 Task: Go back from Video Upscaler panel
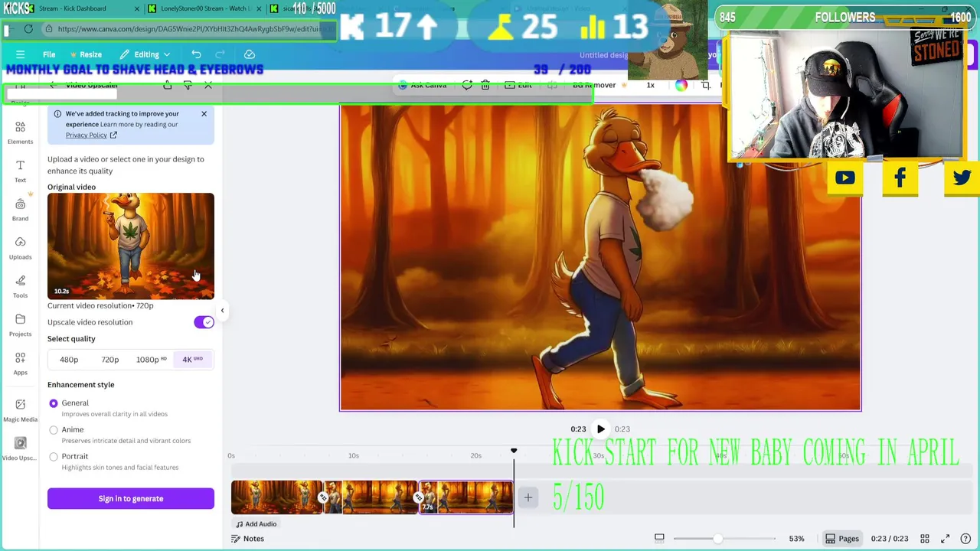pos(52,86)
